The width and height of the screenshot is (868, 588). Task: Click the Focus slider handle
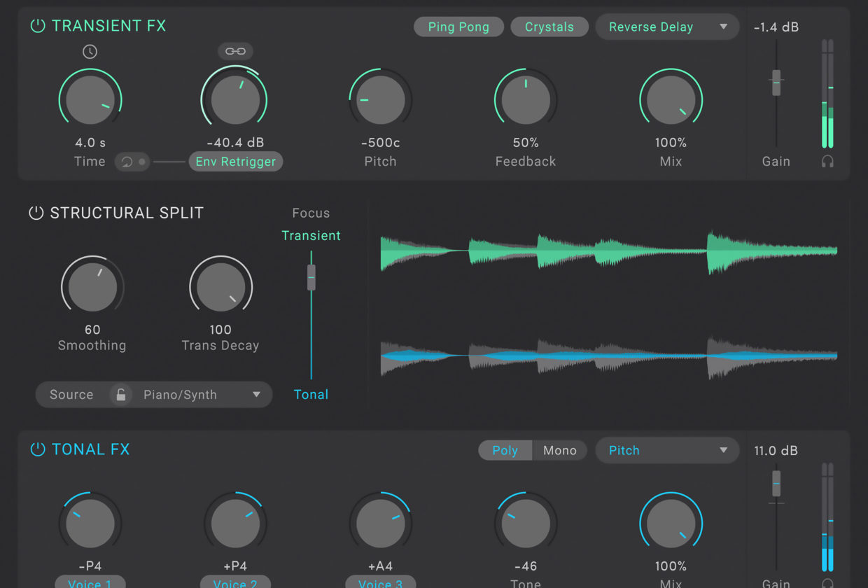(x=311, y=277)
